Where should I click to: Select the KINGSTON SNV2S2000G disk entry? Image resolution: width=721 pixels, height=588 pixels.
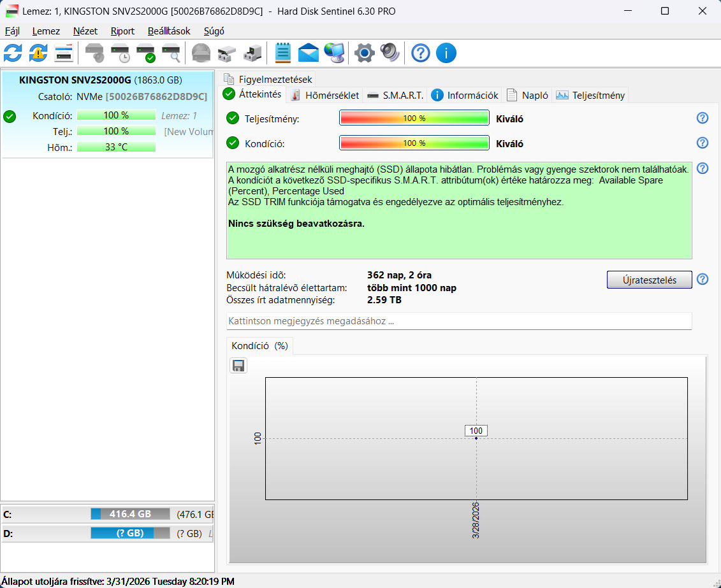point(108,114)
